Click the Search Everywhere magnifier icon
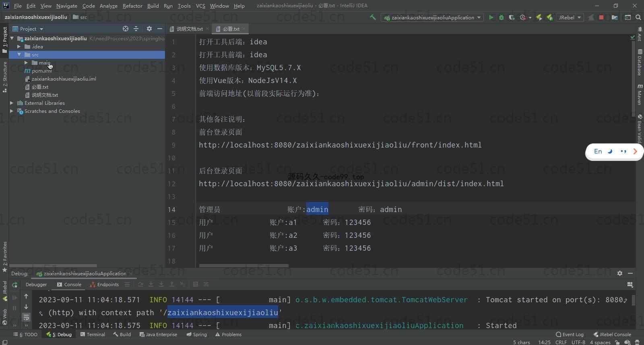The height and width of the screenshot is (345, 644). click(x=638, y=17)
